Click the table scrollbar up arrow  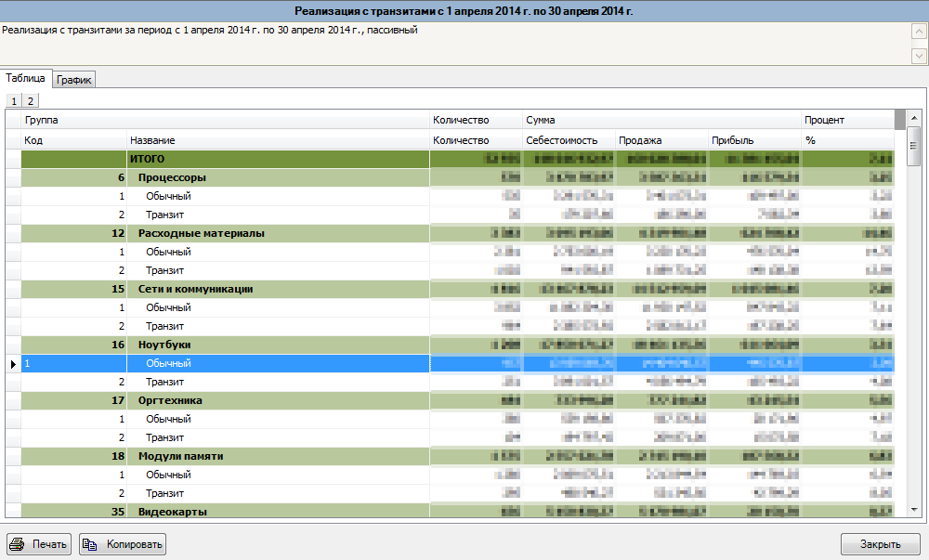pos(914,118)
